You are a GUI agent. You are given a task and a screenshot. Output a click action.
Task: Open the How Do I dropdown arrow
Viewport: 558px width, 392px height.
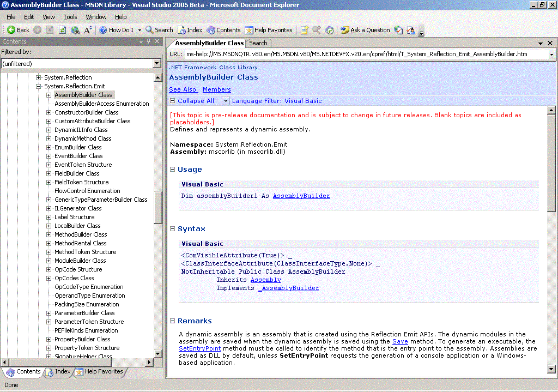(139, 31)
